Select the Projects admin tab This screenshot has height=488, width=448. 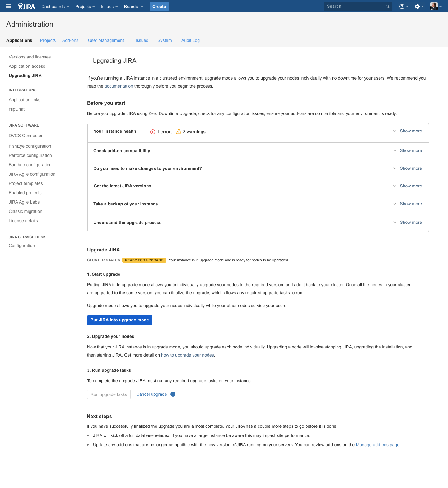point(48,41)
